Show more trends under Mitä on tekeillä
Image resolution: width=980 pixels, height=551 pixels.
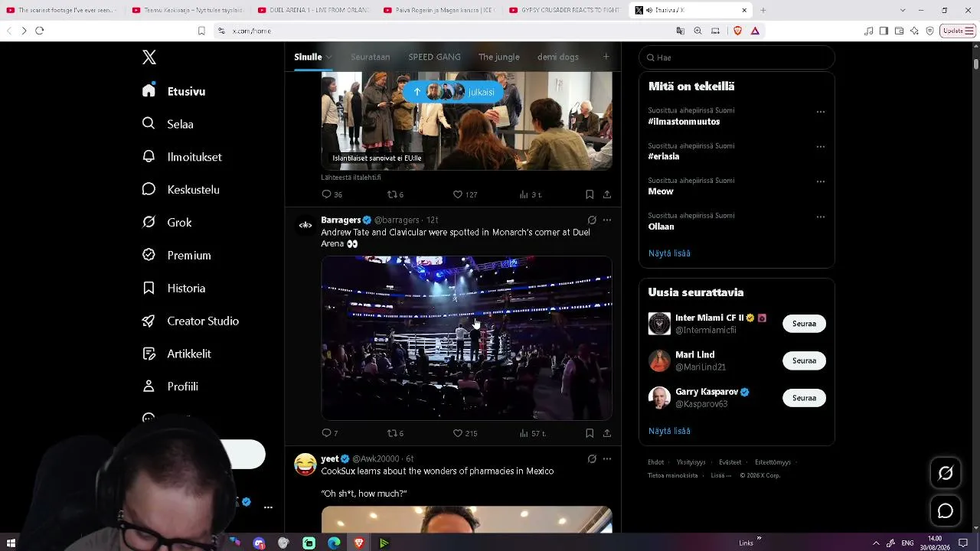pos(669,253)
